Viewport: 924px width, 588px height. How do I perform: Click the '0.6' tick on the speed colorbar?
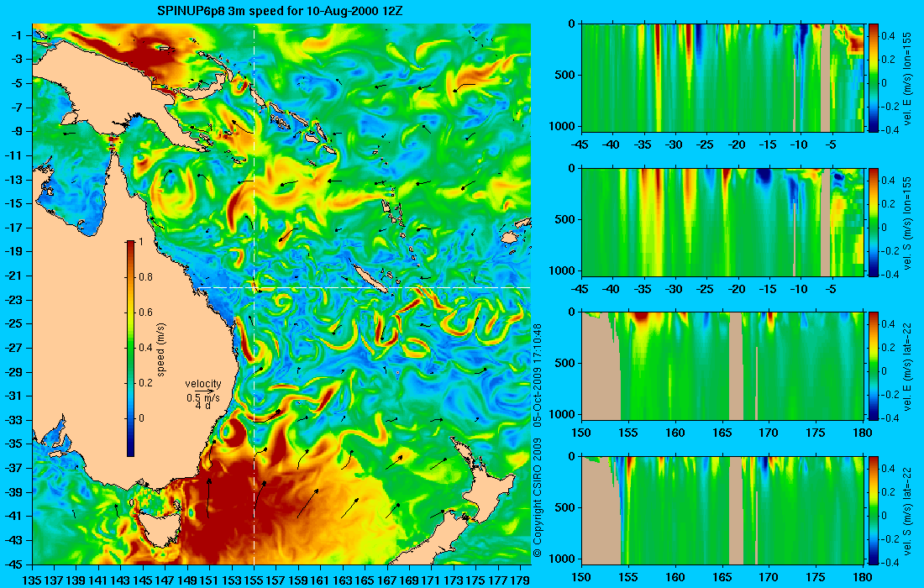[145, 312]
